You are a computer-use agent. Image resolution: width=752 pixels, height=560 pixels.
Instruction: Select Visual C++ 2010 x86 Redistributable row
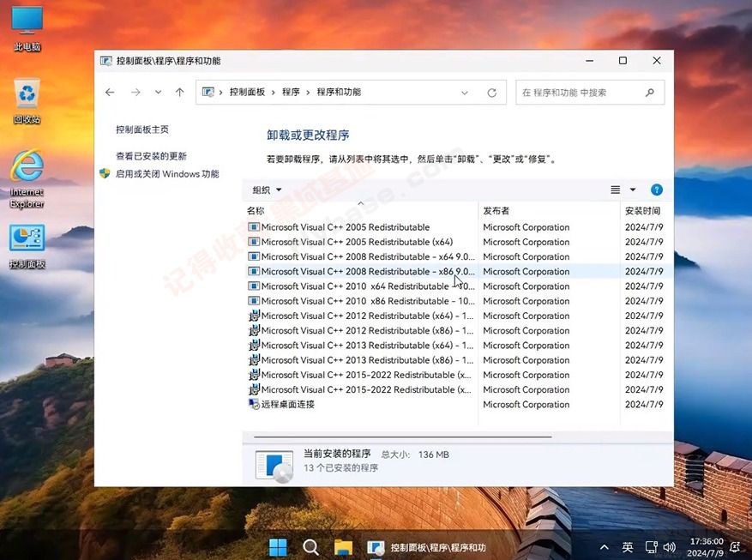[458, 301]
